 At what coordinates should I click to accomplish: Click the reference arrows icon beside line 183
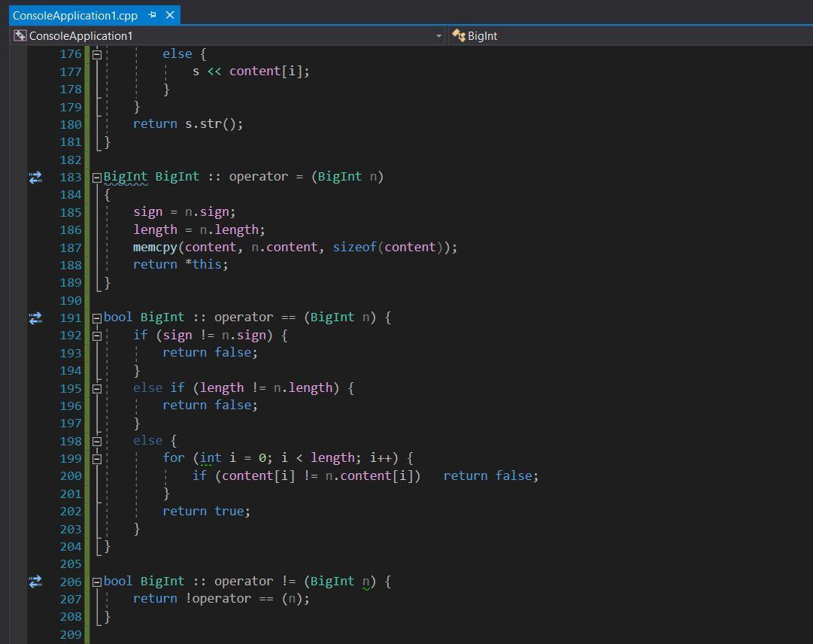(x=35, y=178)
